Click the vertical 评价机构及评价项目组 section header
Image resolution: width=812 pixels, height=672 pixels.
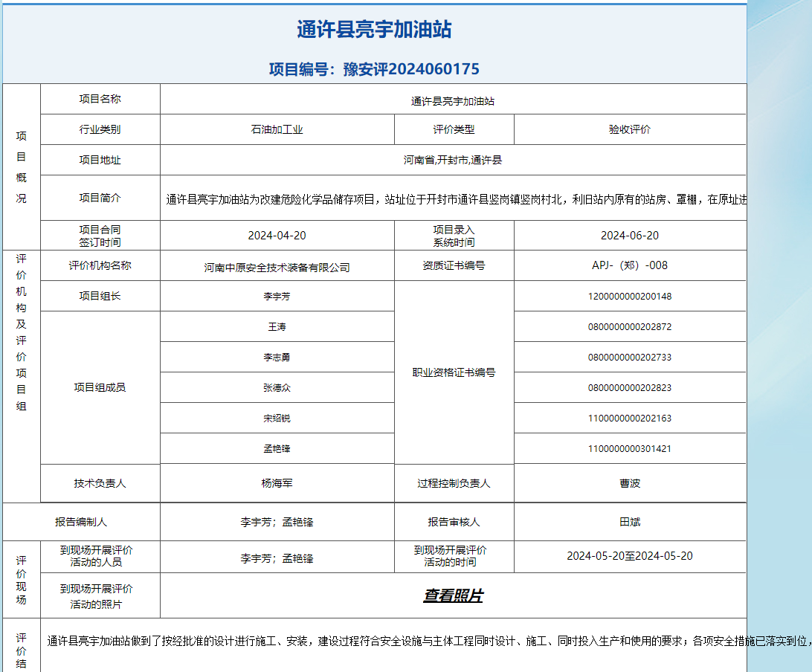[x=22, y=332]
